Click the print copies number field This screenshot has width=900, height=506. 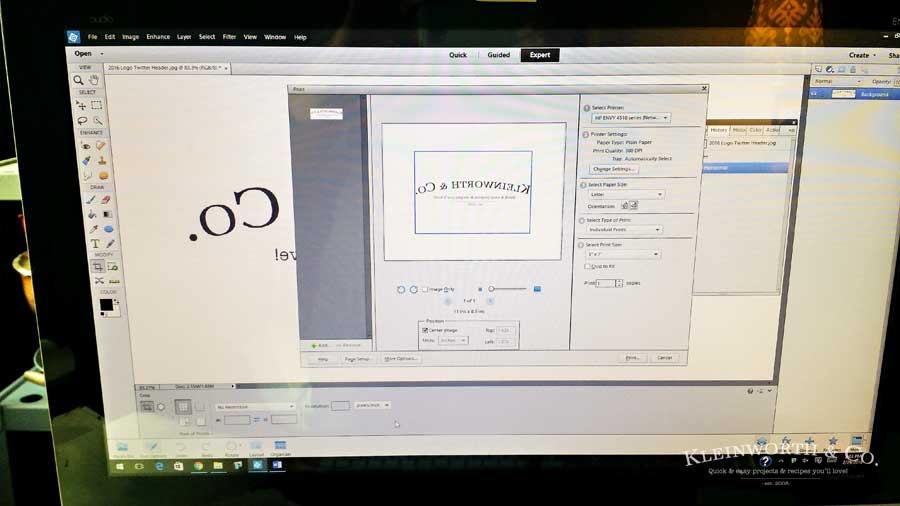click(606, 283)
